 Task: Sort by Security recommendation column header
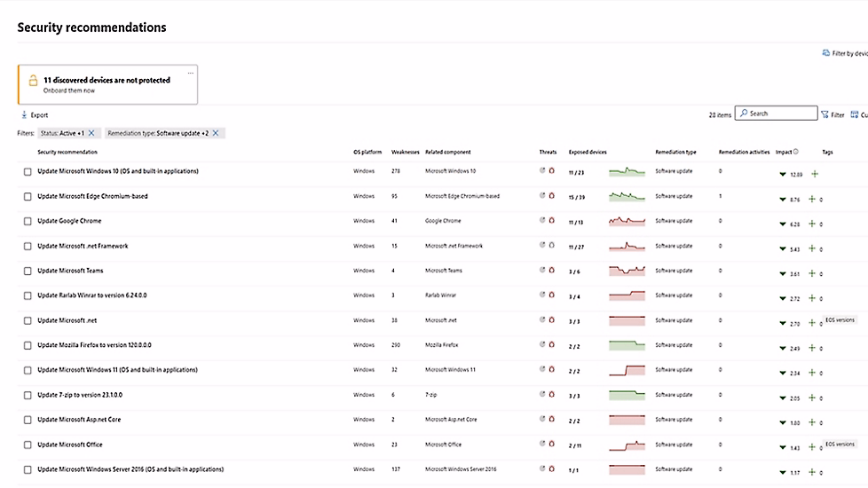point(67,152)
